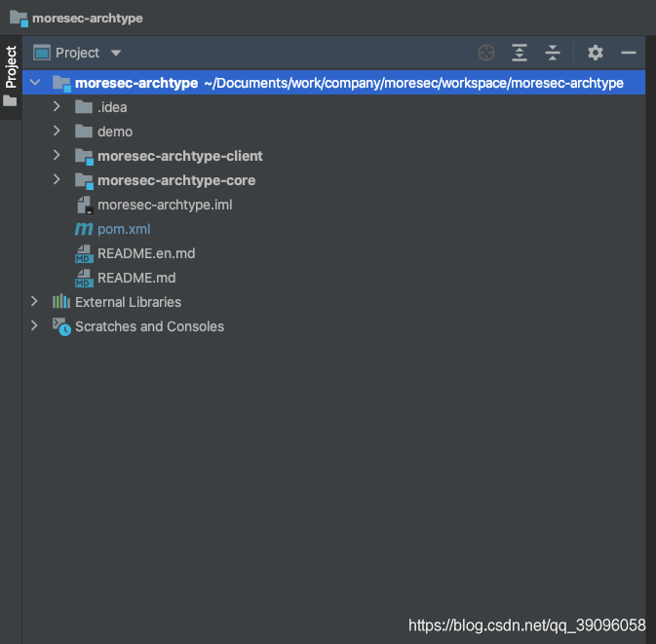The width and height of the screenshot is (656, 644).
Task: Select the demo folder
Action: click(x=115, y=132)
